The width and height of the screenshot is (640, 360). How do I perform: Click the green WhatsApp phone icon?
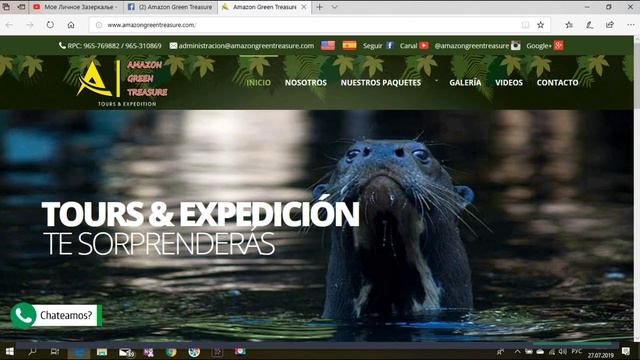[x=23, y=316]
